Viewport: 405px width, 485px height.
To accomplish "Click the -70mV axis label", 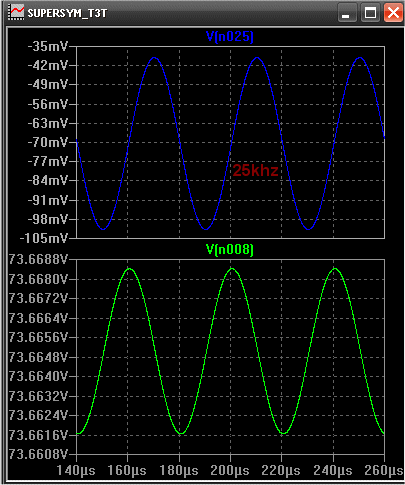I will (48, 143).
